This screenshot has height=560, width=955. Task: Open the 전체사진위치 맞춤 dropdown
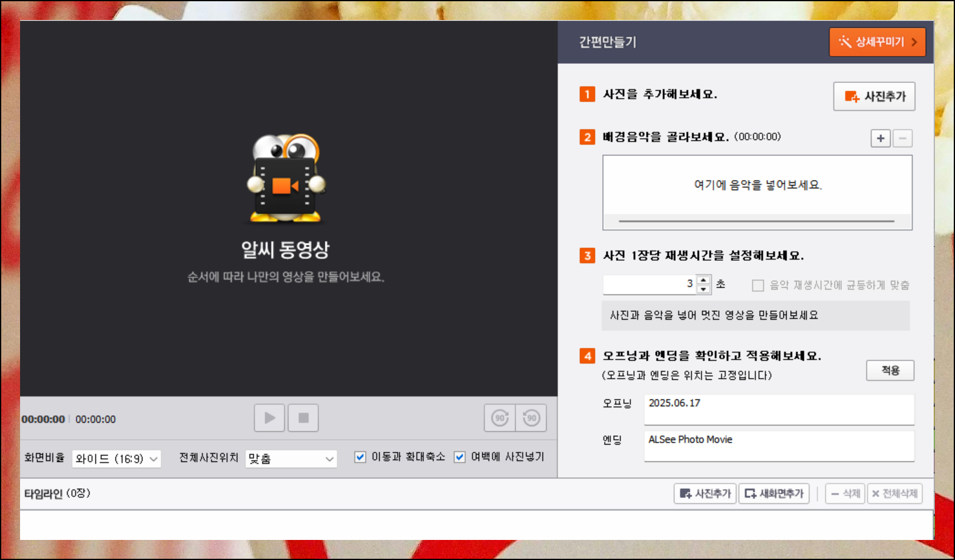[291, 458]
